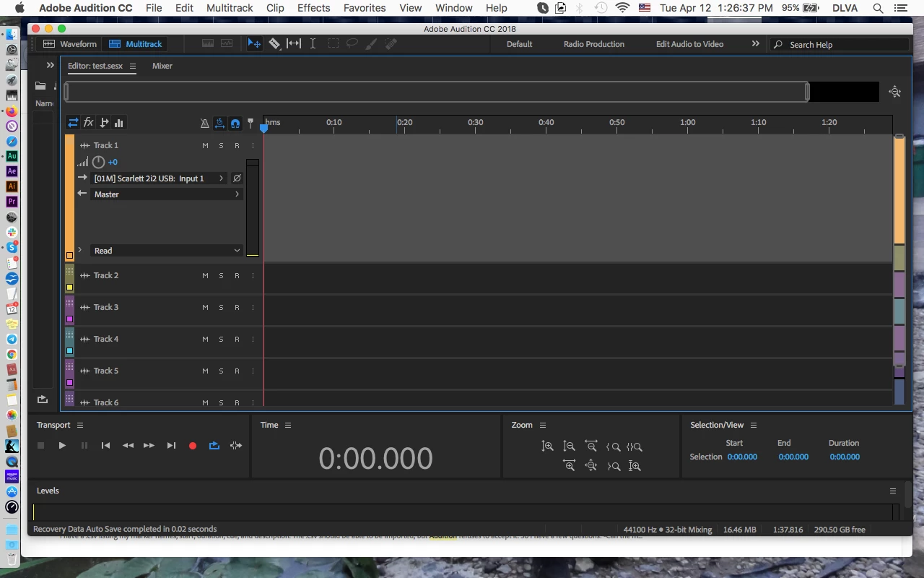Select the Razor tool
Image resolution: width=924 pixels, height=578 pixels.
click(274, 44)
